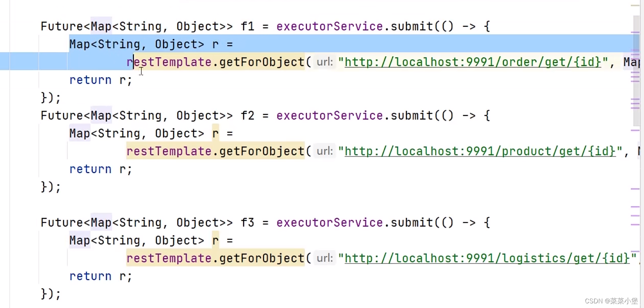Click the url: parameter hint on the logistics line
This screenshot has width=644, height=308.
coord(325,258)
